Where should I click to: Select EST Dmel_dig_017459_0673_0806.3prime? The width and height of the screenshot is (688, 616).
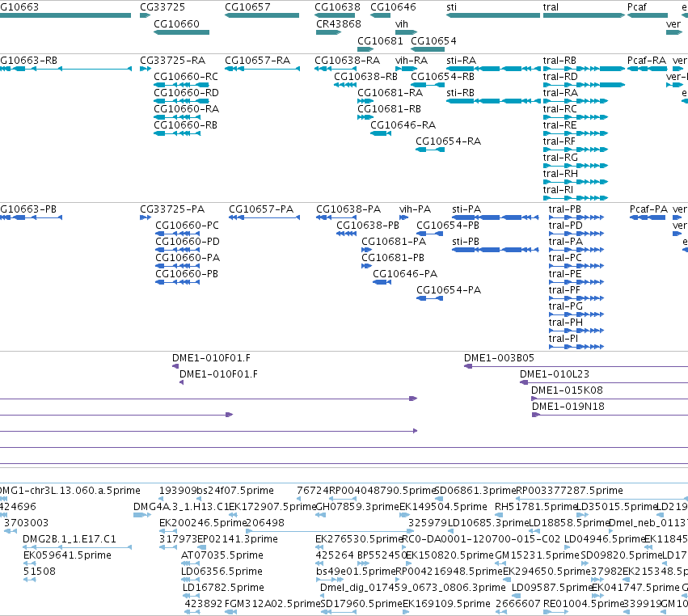point(413,587)
